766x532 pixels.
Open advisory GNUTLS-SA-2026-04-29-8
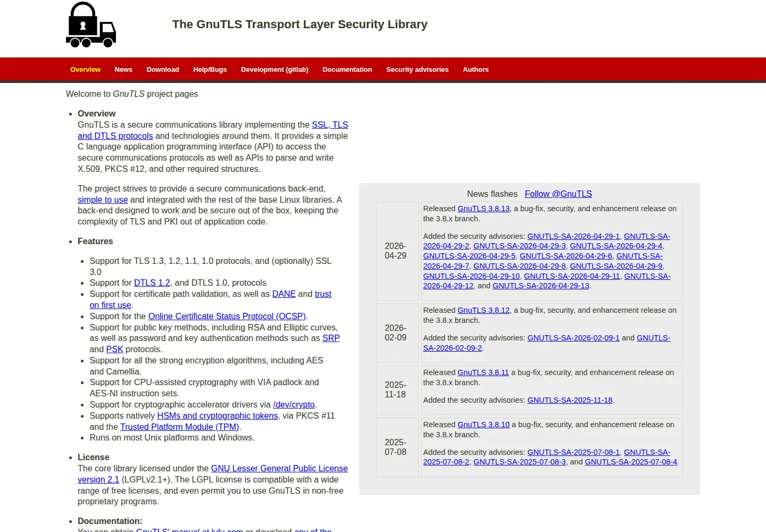click(x=520, y=266)
